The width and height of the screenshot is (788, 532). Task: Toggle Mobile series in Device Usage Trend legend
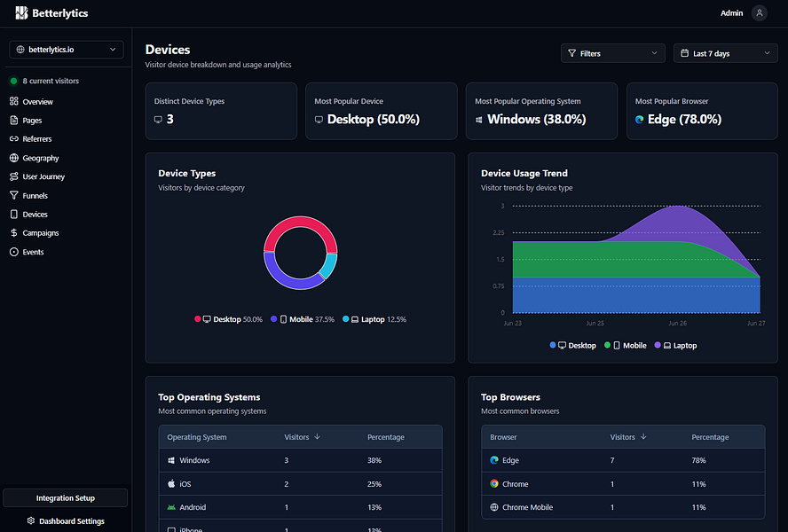coord(626,345)
